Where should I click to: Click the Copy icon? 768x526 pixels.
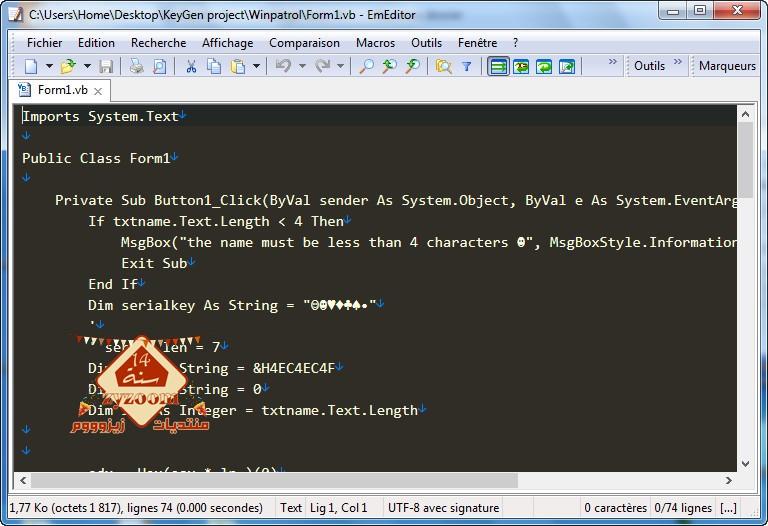(x=214, y=66)
